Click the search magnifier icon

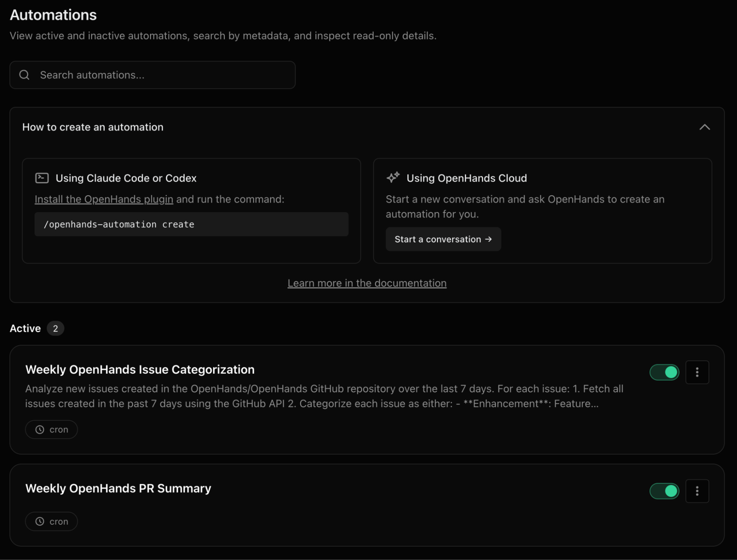point(24,75)
